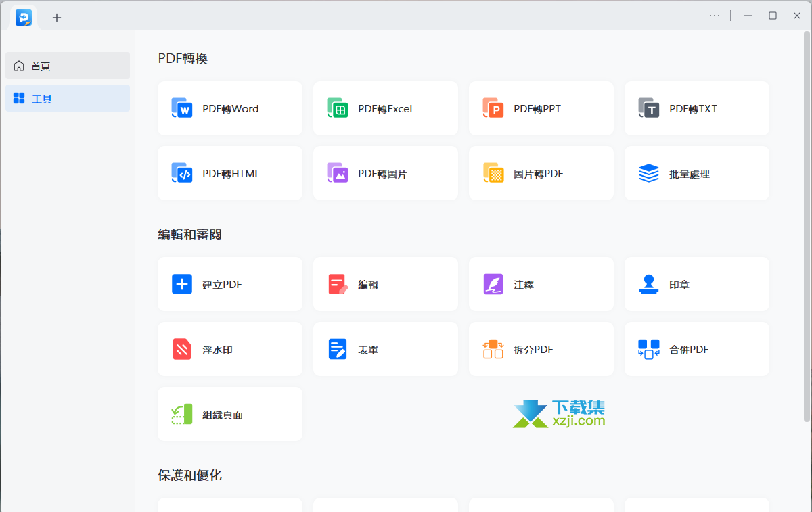Launch the PDF轉Excel converter
This screenshot has width=812, height=512.
coord(386,108)
